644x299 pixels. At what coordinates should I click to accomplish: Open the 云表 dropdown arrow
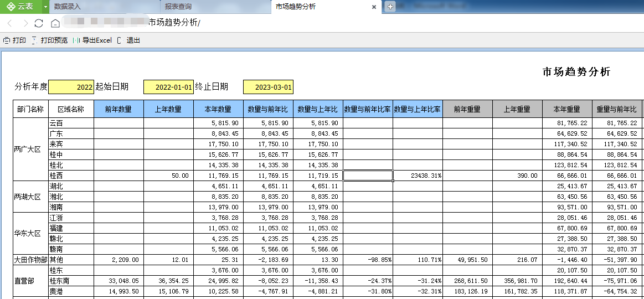[45, 7]
